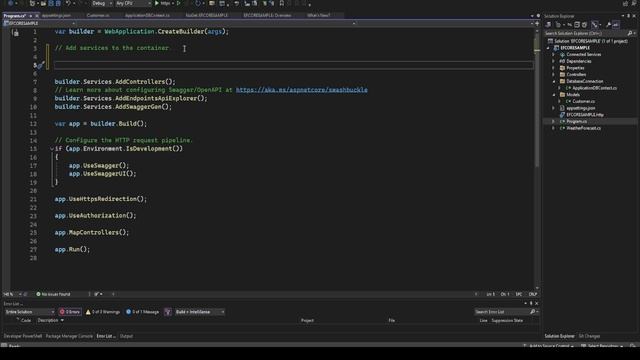Click Add to Source Control in status bar
Image resolution: width=640 pixels, height=360 pixels.
549,346
